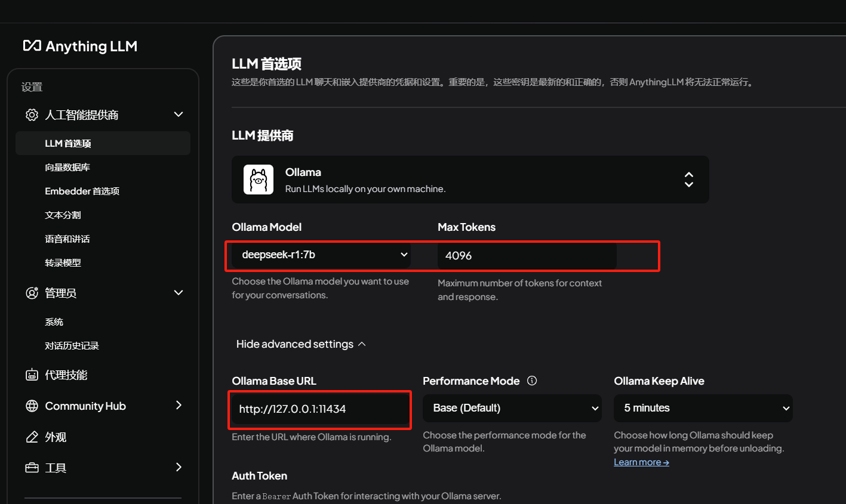Expand the Community Hub arrow
The image size is (846, 504).
tap(179, 405)
